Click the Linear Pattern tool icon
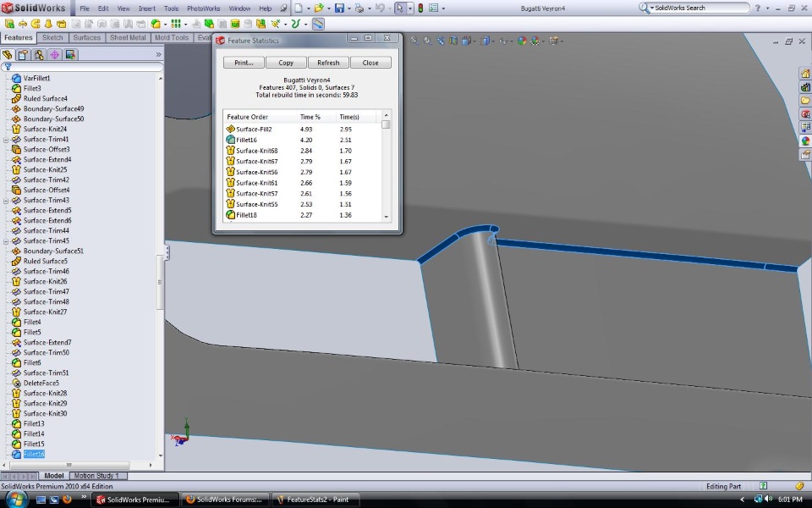 tap(176, 24)
